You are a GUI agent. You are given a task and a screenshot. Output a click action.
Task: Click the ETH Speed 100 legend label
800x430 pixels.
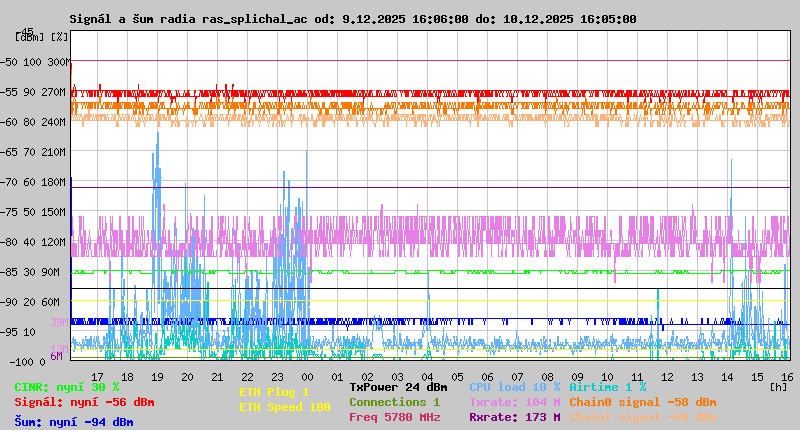pos(284,407)
